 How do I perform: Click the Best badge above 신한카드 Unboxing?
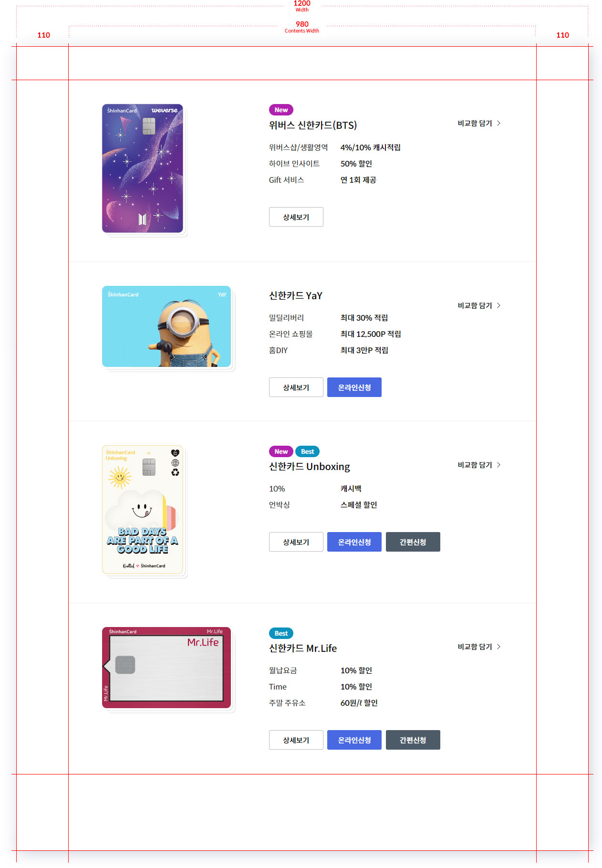pyautogui.click(x=307, y=451)
